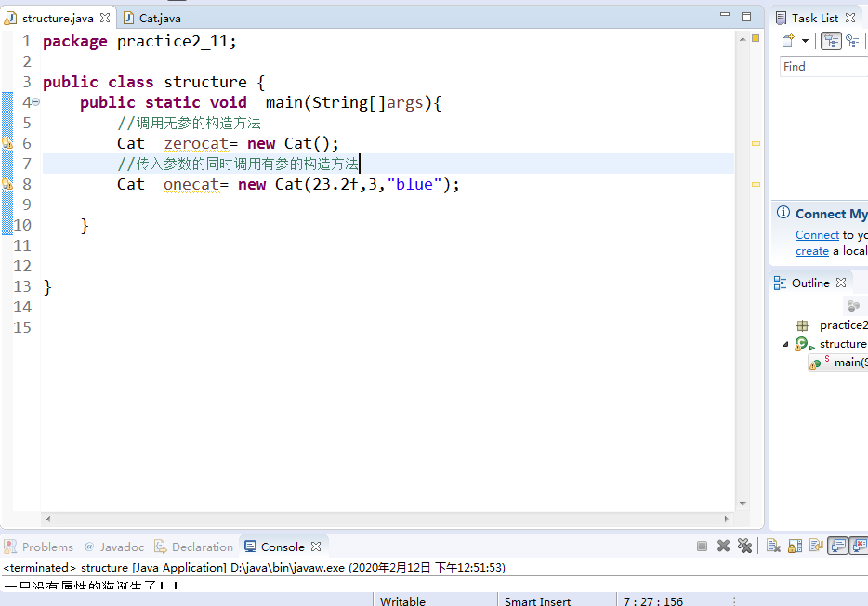Click the onecat variable on line 8
Screen dimensions: 868x606
click(x=191, y=184)
